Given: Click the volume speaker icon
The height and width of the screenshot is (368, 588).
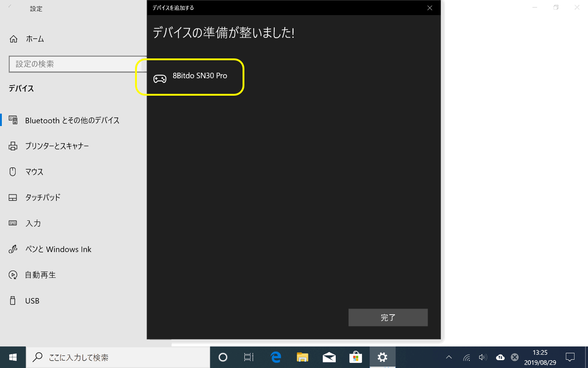Looking at the screenshot, I should [482, 357].
